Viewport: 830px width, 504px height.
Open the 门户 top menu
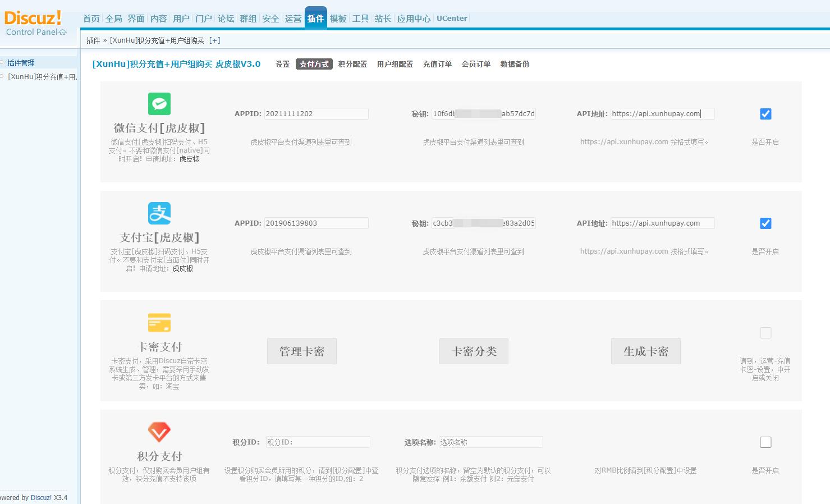pos(204,19)
